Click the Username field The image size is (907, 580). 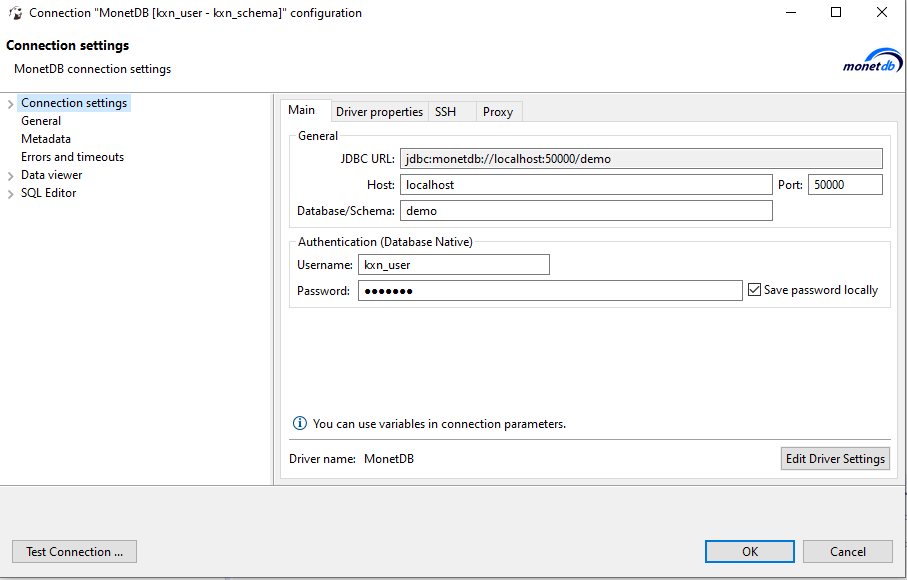[x=454, y=265]
